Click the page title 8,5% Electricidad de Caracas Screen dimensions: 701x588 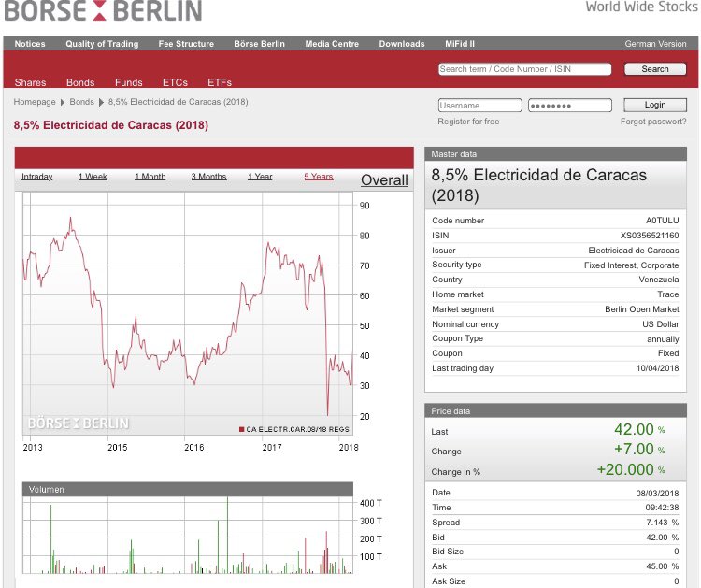pos(111,124)
